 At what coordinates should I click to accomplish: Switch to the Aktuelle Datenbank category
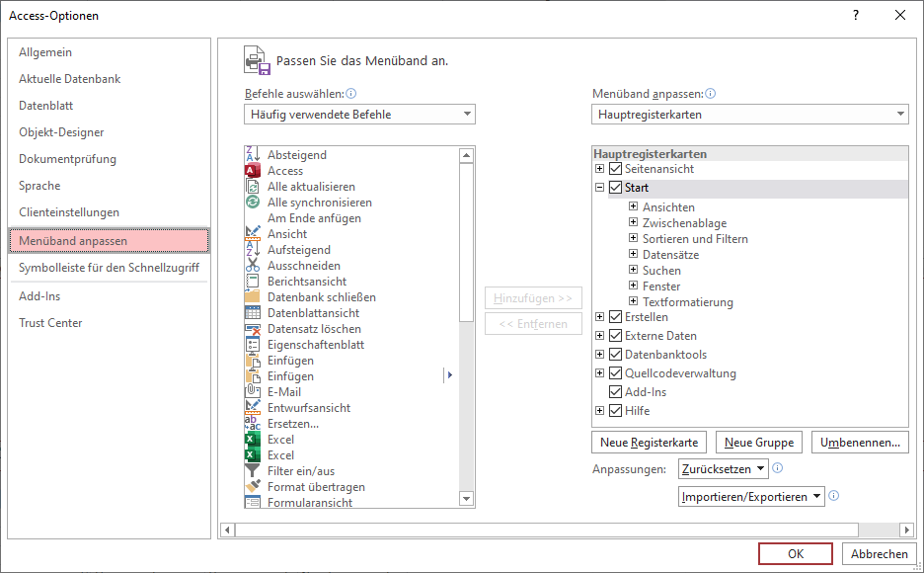69,79
